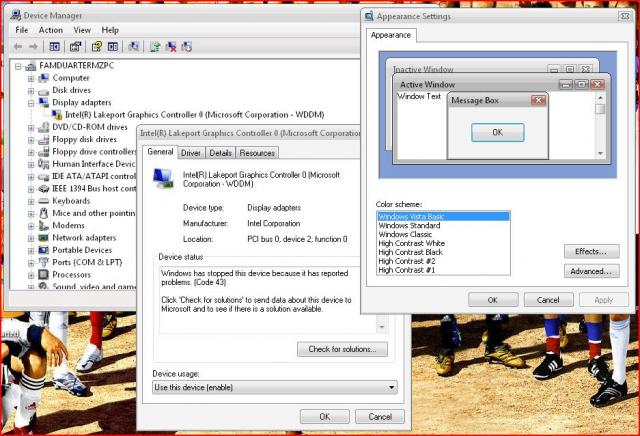Image resolution: width=640 pixels, height=436 pixels.
Task: Switch to the Details tab
Action: click(x=220, y=153)
